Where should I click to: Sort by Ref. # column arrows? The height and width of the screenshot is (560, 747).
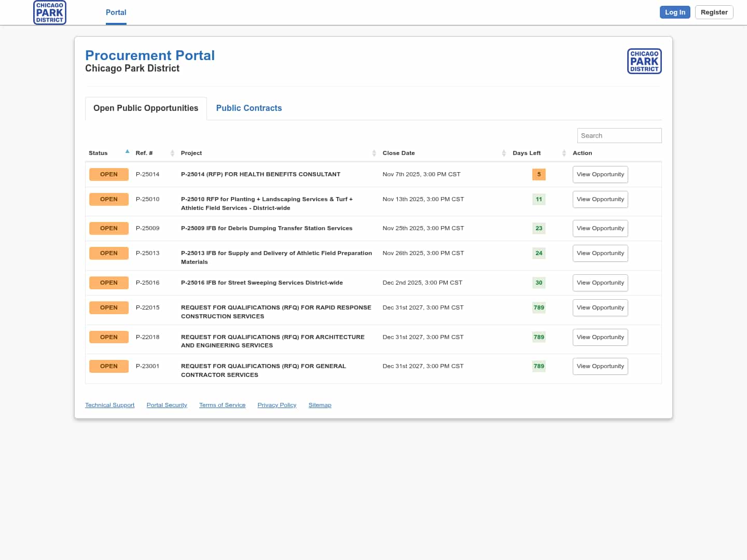(172, 153)
